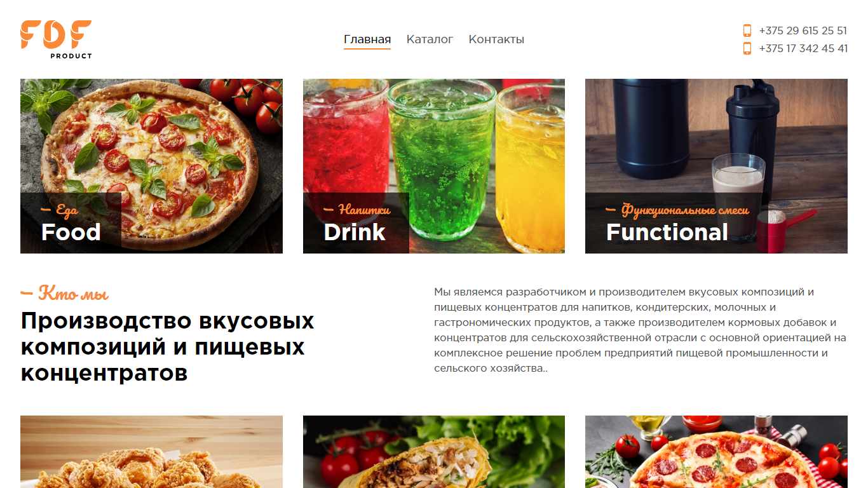Click the phone icon beside +375 29 number
The height and width of the screenshot is (488, 868).
pyautogui.click(x=747, y=30)
